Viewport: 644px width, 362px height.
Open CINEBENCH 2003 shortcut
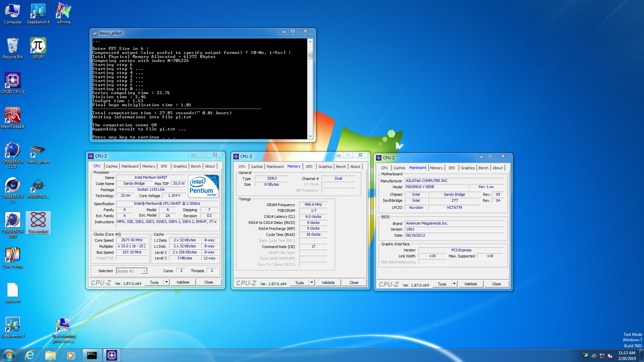pyautogui.click(x=13, y=225)
